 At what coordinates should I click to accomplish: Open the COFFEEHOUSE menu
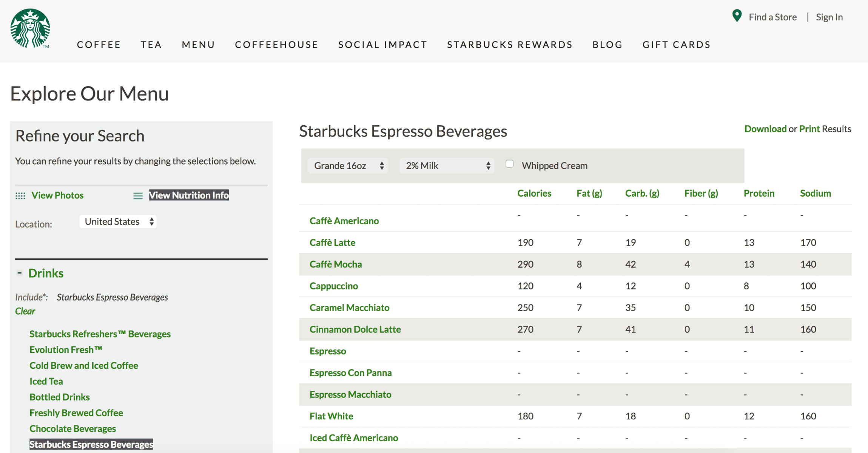(277, 45)
